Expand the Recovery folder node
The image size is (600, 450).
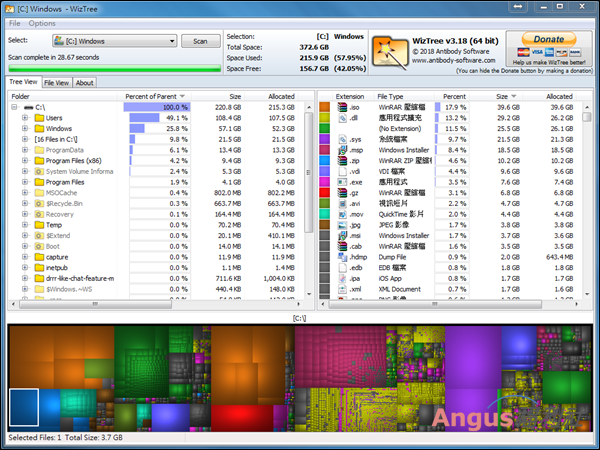(x=25, y=214)
